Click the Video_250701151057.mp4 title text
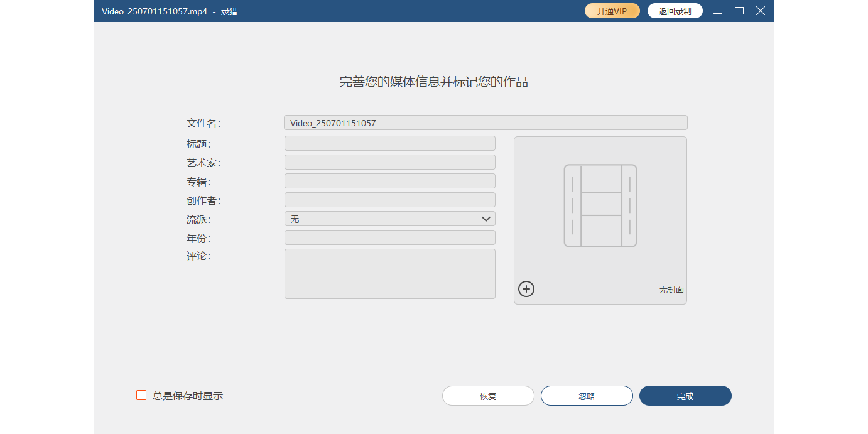The width and height of the screenshot is (868, 434). click(x=155, y=11)
